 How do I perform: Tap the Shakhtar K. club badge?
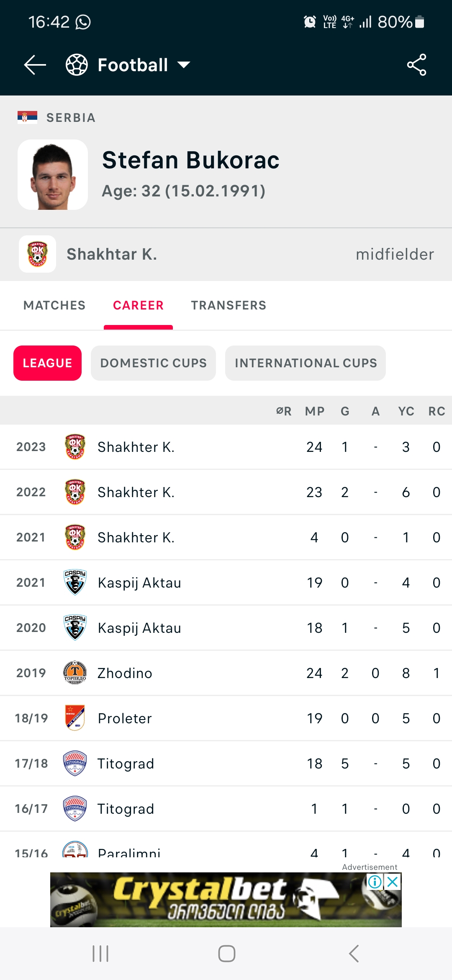(37, 254)
